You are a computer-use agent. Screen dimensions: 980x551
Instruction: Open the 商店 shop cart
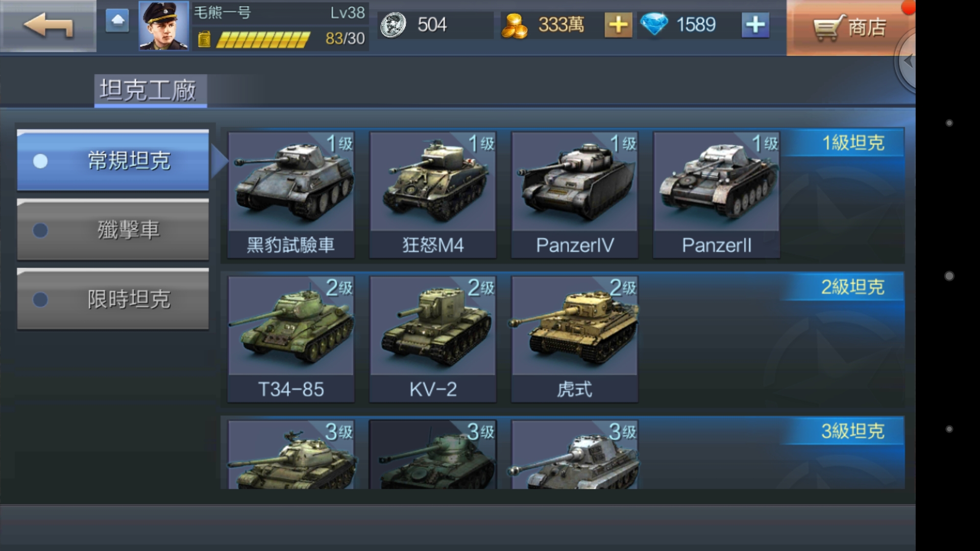850,27
